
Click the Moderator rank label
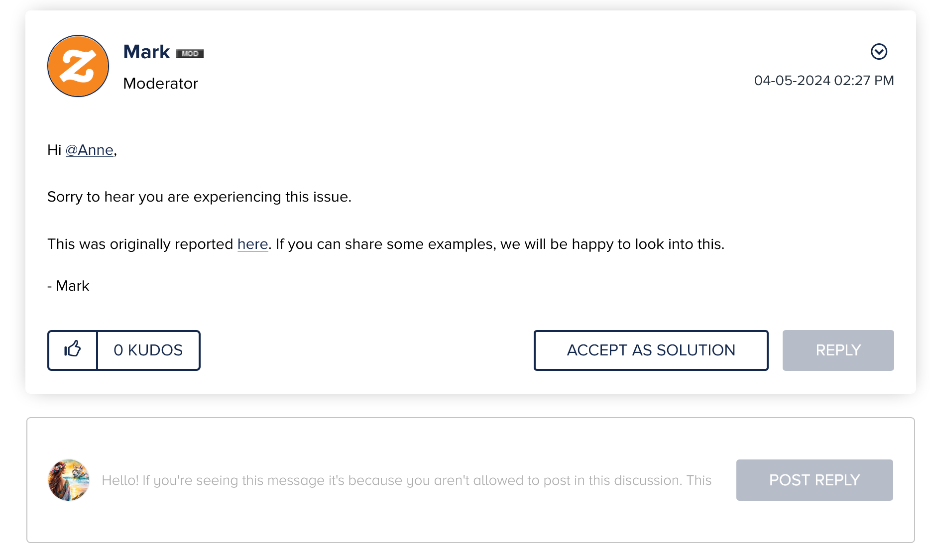[x=160, y=83]
